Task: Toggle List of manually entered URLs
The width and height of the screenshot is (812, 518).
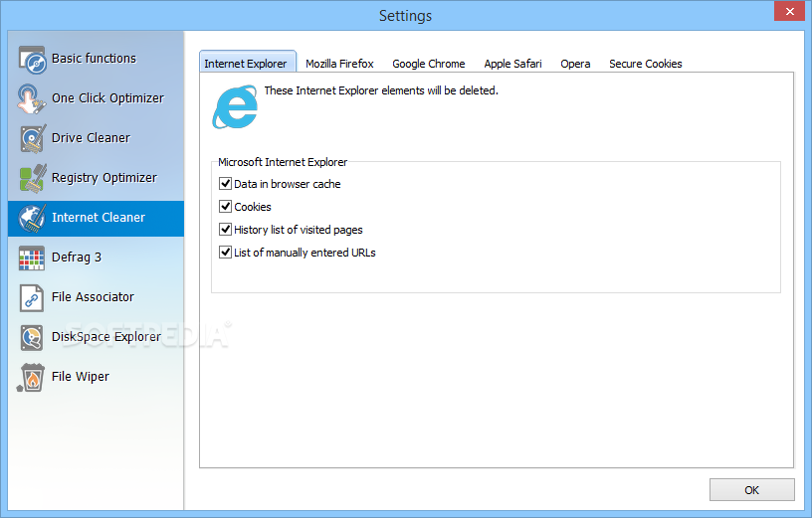Action: click(x=225, y=252)
